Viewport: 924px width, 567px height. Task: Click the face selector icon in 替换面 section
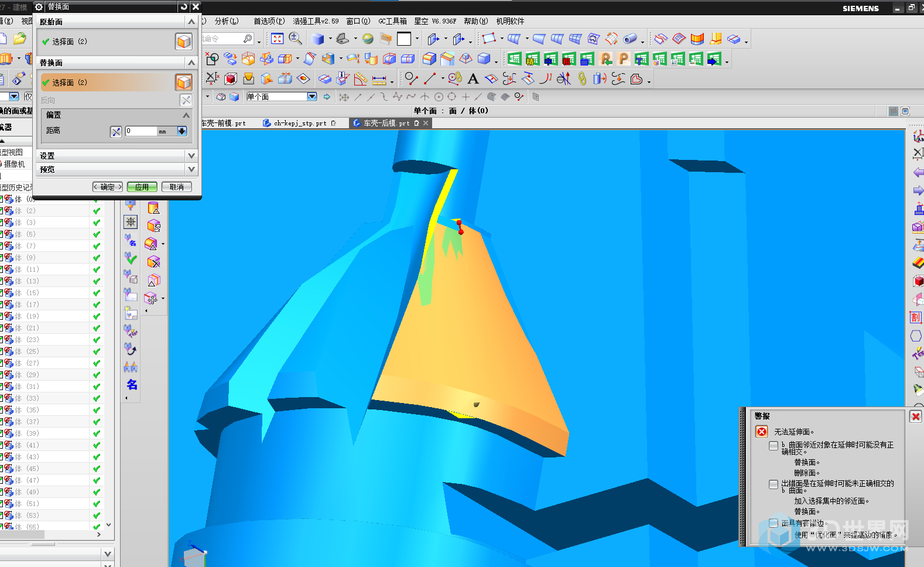click(x=183, y=83)
